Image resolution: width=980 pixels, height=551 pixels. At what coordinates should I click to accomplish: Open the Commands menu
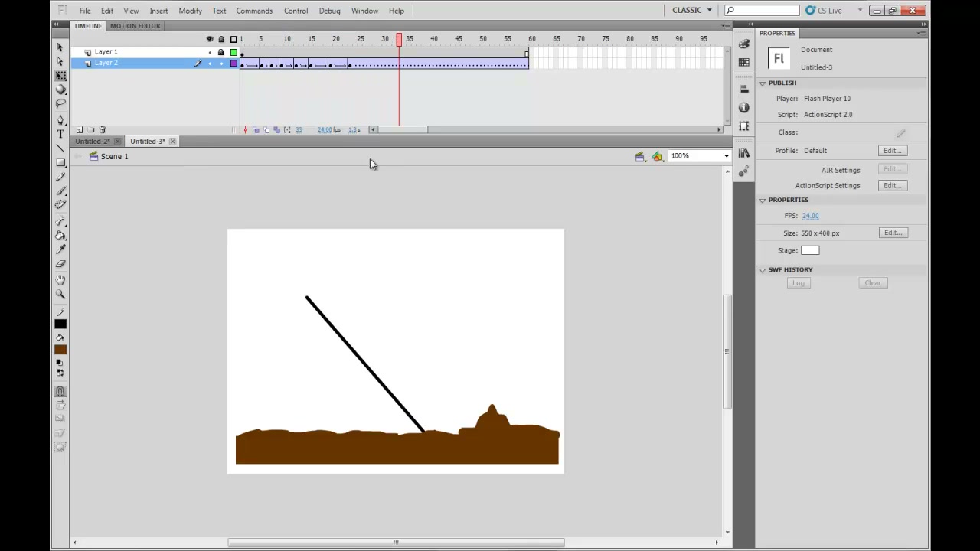coord(254,11)
